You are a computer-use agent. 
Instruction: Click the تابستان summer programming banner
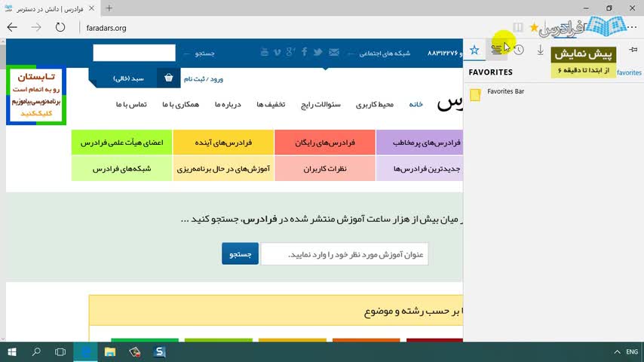pos(36,95)
